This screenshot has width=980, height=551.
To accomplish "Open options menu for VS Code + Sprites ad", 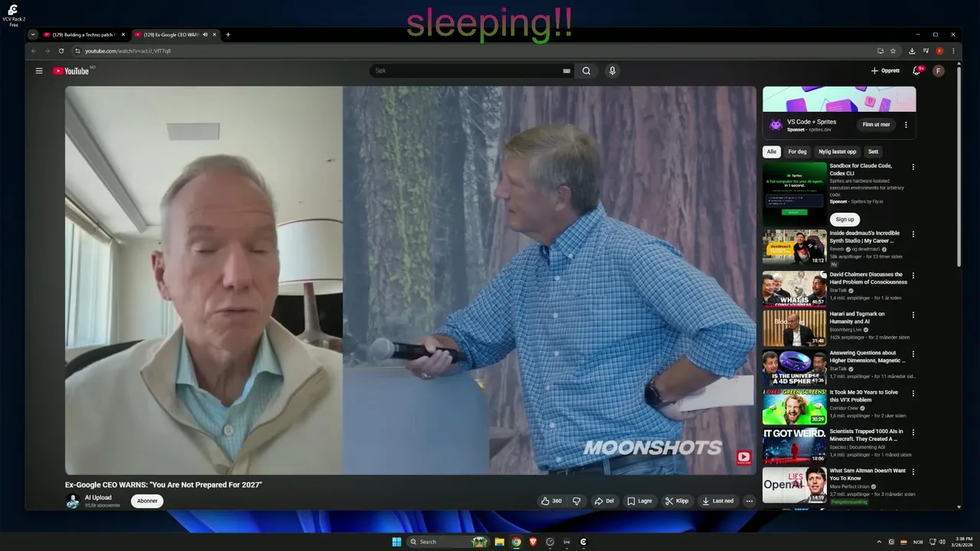I will pyautogui.click(x=906, y=125).
